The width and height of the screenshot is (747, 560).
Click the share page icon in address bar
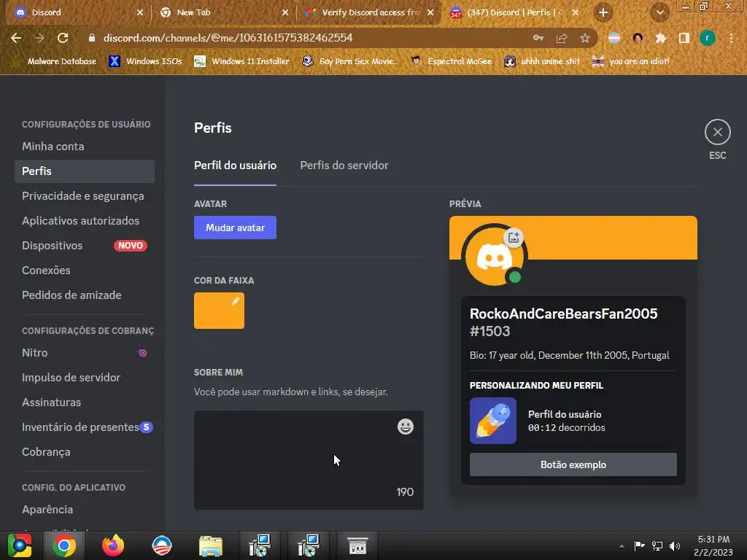pos(562,38)
